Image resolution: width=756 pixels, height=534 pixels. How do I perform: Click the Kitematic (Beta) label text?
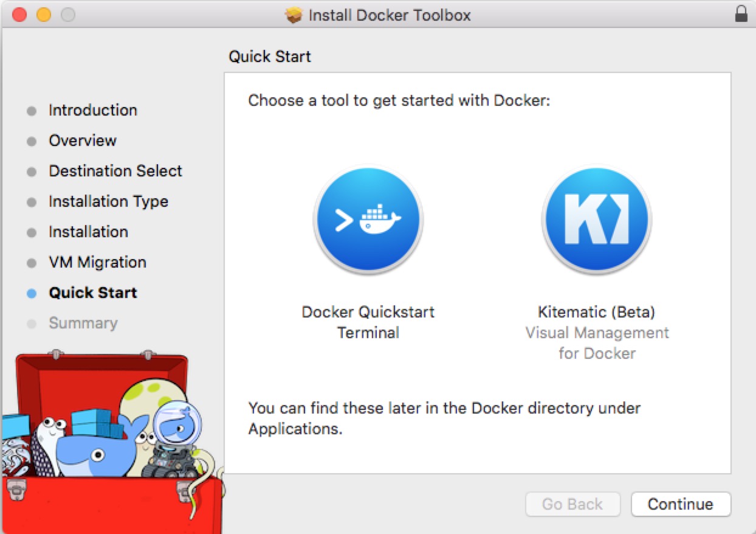coord(596,312)
